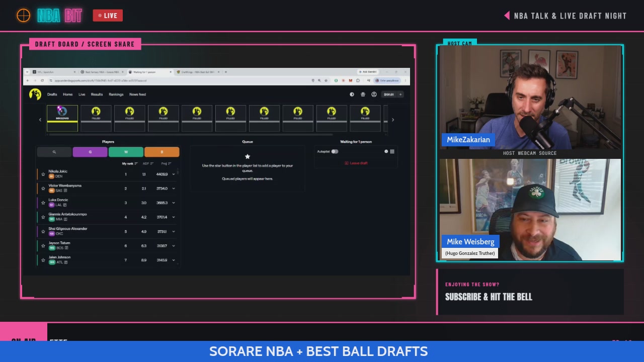Viewport: 644px width, 362px height.
Task: Click the draft slots horizontal scrollbar
Action: [x=190, y=135]
